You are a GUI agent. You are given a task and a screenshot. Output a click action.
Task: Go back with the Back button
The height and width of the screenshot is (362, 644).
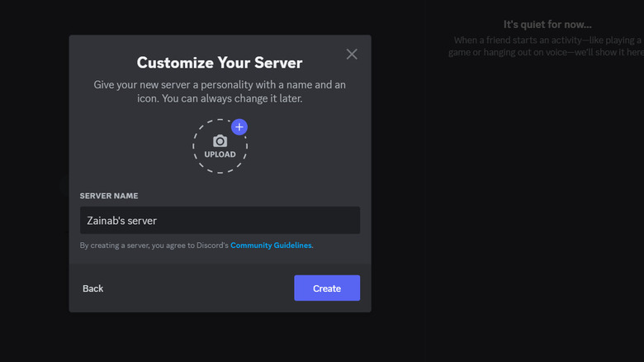click(93, 288)
